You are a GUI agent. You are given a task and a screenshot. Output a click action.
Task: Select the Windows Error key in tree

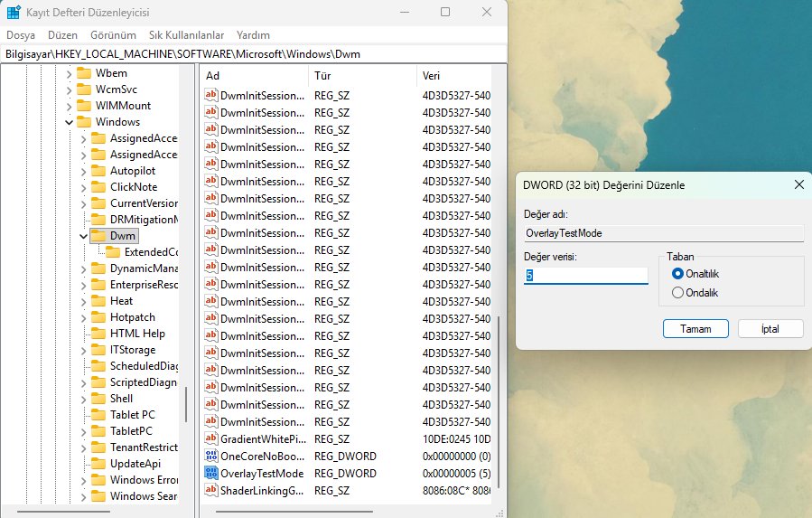144,480
